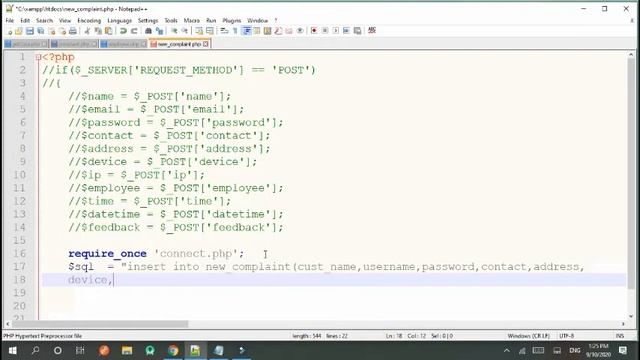Open the Document Map icon
This screenshot has width=640, height=360.
point(267,31)
